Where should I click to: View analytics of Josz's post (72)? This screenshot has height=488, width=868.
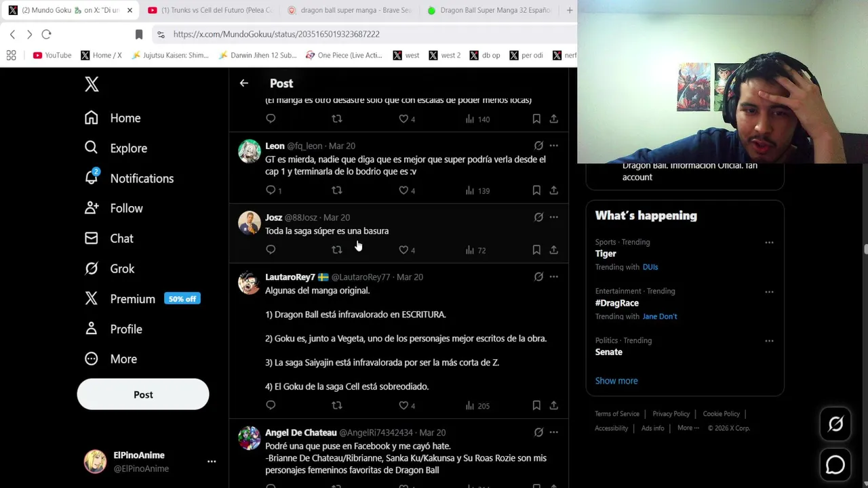(x=476, y=250)
